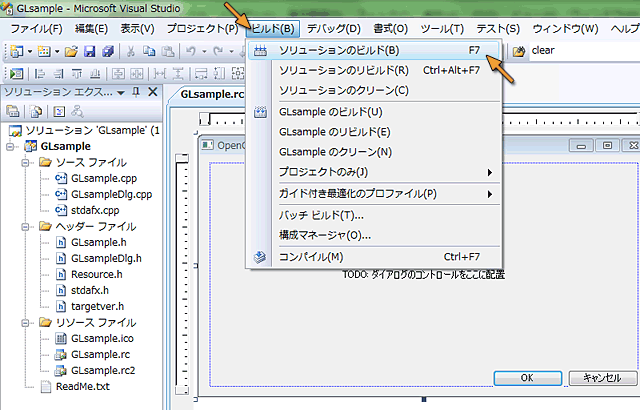Open プロジェクトのみ(J) submenu
Screen dimensions: 640x410
coord(373,172)
